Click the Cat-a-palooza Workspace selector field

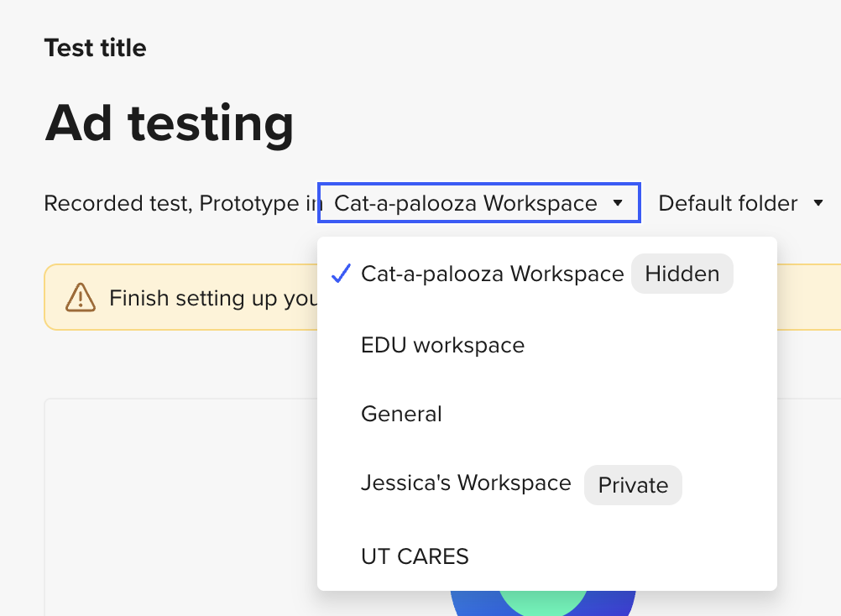(466, 203)
